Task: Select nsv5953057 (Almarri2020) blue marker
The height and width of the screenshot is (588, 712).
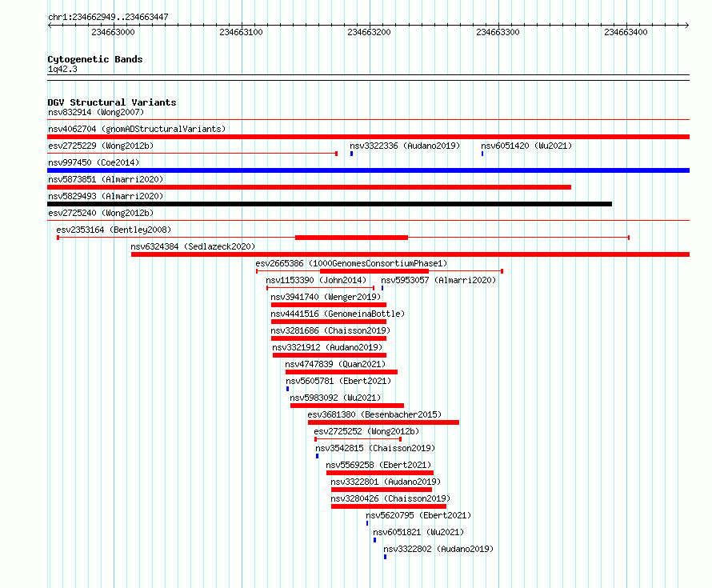Action: pos(382,288)
